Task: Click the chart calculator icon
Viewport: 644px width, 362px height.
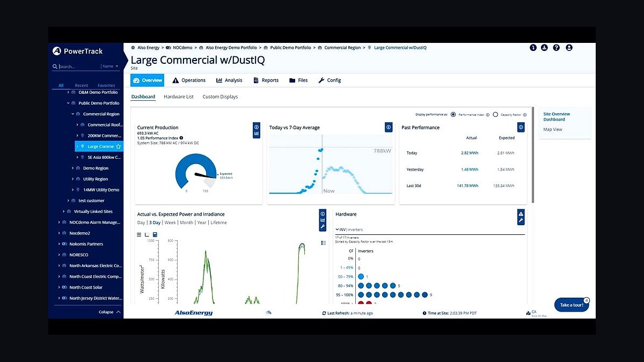Action: pyautogui.click(x=155, y=234)
